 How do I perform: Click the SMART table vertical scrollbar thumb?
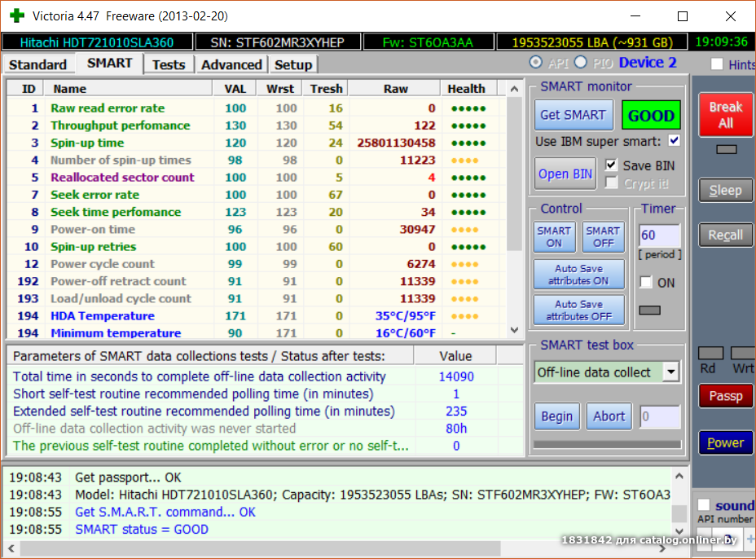click(514, 174)
